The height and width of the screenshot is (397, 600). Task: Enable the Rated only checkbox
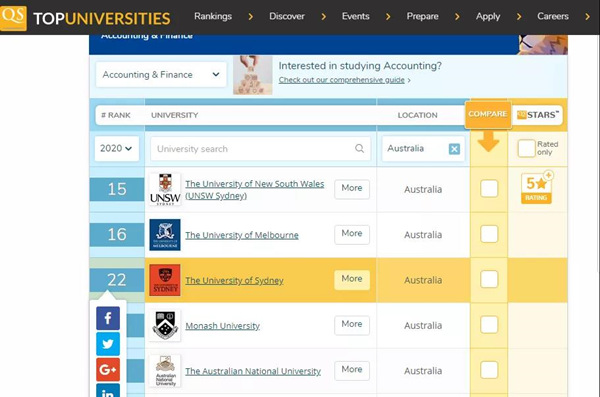pos(526,148)
